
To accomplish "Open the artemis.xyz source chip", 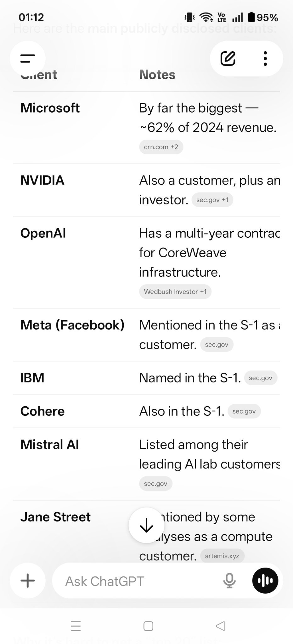I will [222, 556].
